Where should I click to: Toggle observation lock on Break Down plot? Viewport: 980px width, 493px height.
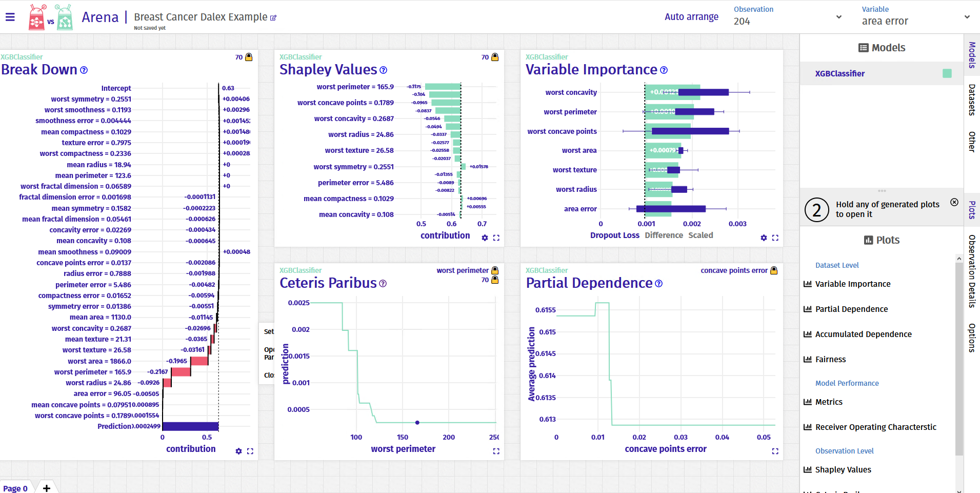(249, 57)
